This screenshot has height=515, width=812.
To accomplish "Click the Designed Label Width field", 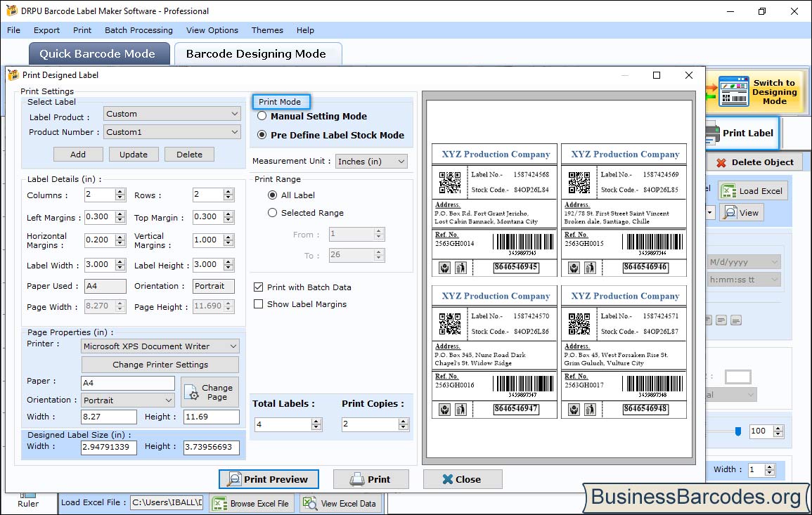I will click(109, 447).
